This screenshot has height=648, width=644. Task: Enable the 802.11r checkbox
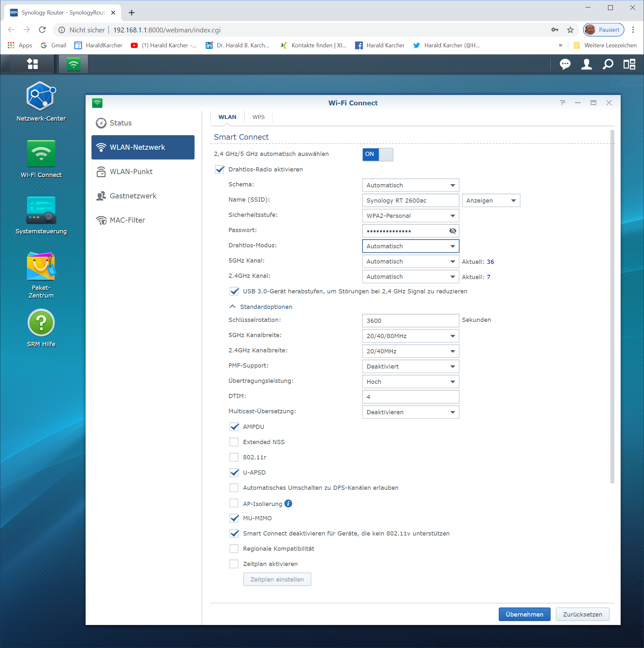(234, 457)
